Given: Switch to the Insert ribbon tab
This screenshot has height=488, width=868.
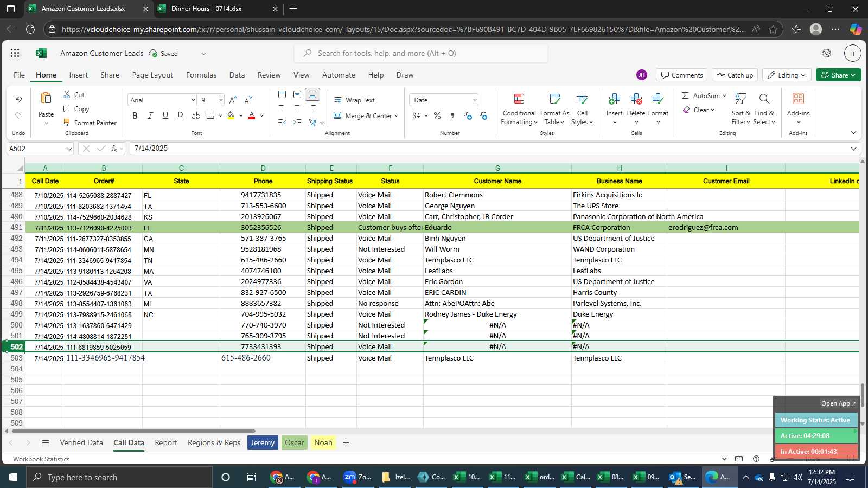Looking at the screenshot, I should tap(78, 75).
